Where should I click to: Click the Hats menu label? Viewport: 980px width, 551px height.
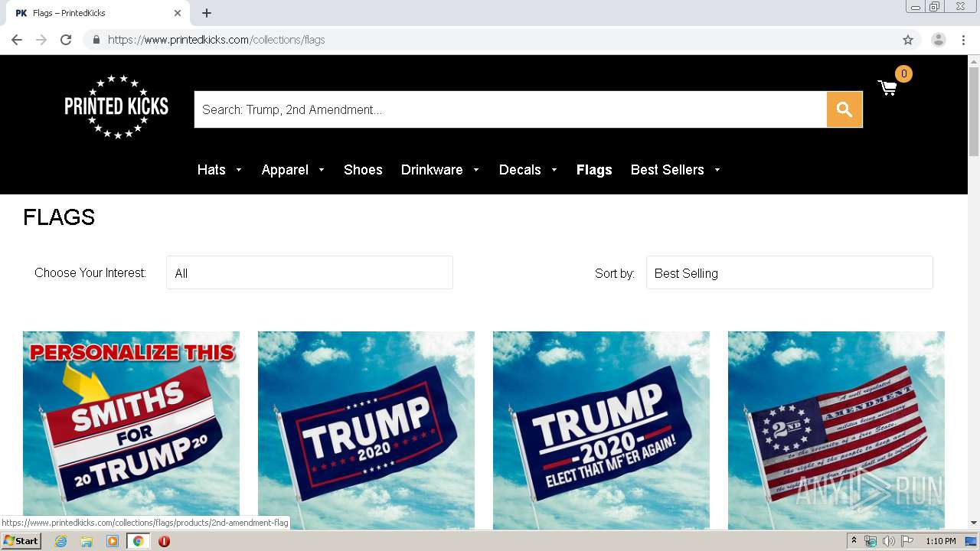tap(211, 170)
